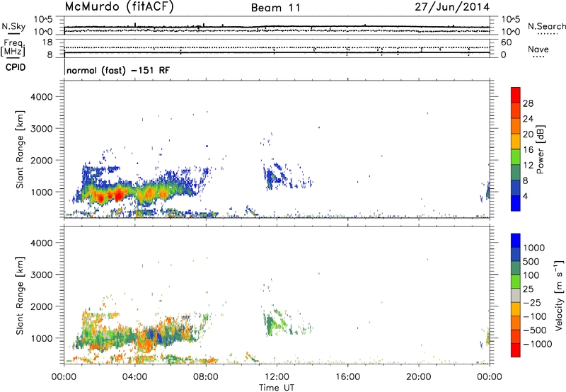Click the 12 label on power colorbar
This screenshot has height=392, width=566.
coord(528,166)
